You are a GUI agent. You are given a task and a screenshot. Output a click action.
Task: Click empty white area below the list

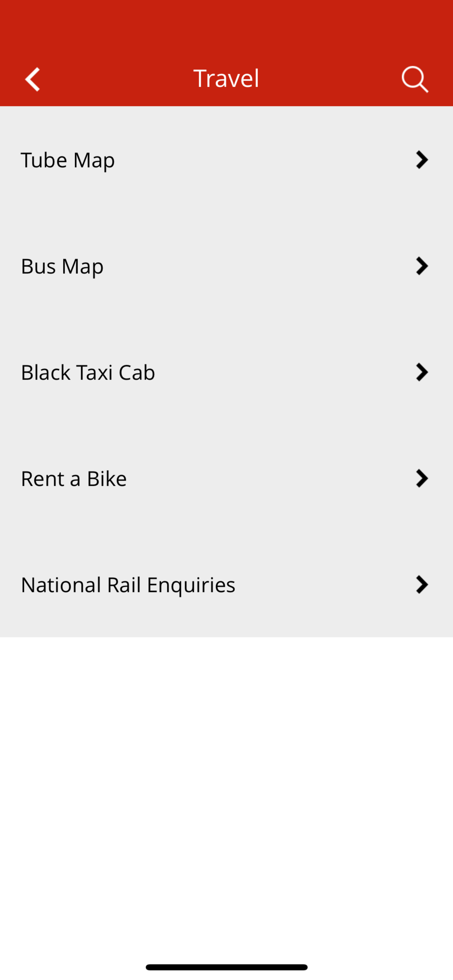tap(226, 784)
